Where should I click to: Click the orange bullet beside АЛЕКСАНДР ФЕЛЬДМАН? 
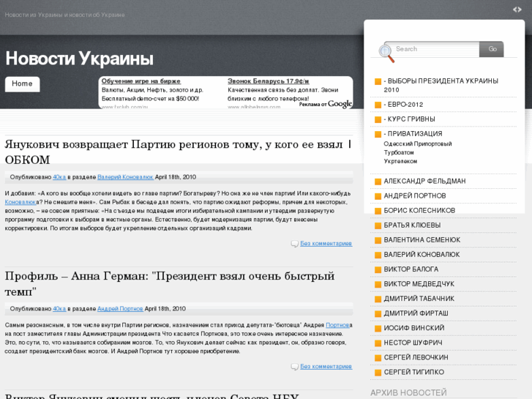pyautogui.click(x=378, y=182)
